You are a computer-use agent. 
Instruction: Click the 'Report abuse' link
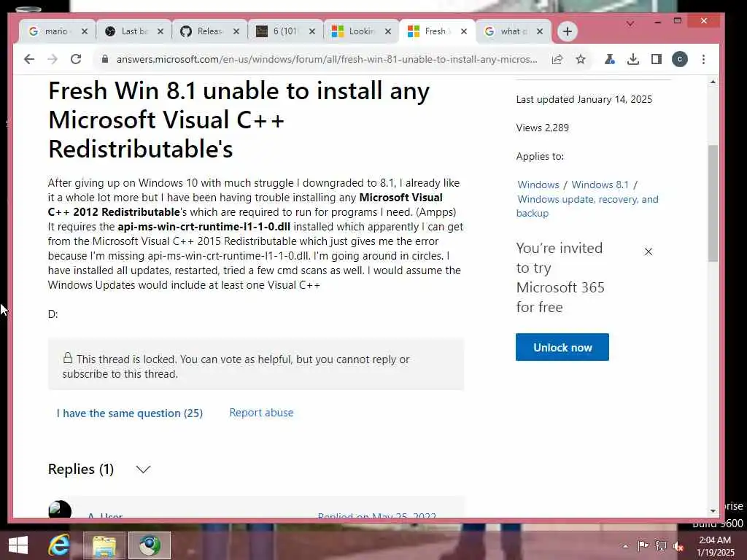[x=261, y=413]
